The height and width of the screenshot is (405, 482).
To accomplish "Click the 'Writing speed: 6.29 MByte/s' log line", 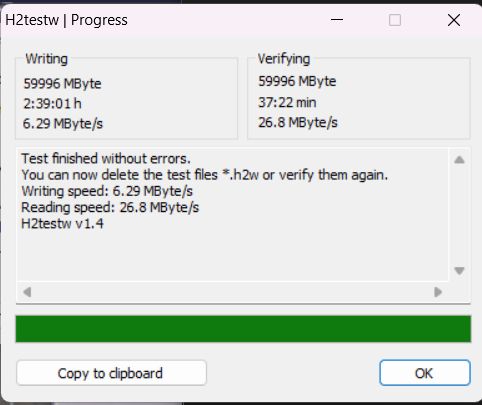I will tap(107, 191).
